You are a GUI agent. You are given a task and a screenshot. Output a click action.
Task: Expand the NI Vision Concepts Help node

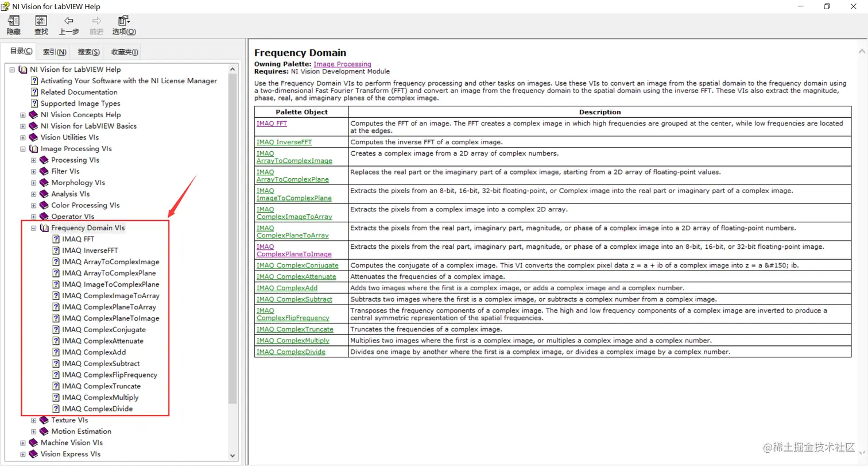[23, 115]
